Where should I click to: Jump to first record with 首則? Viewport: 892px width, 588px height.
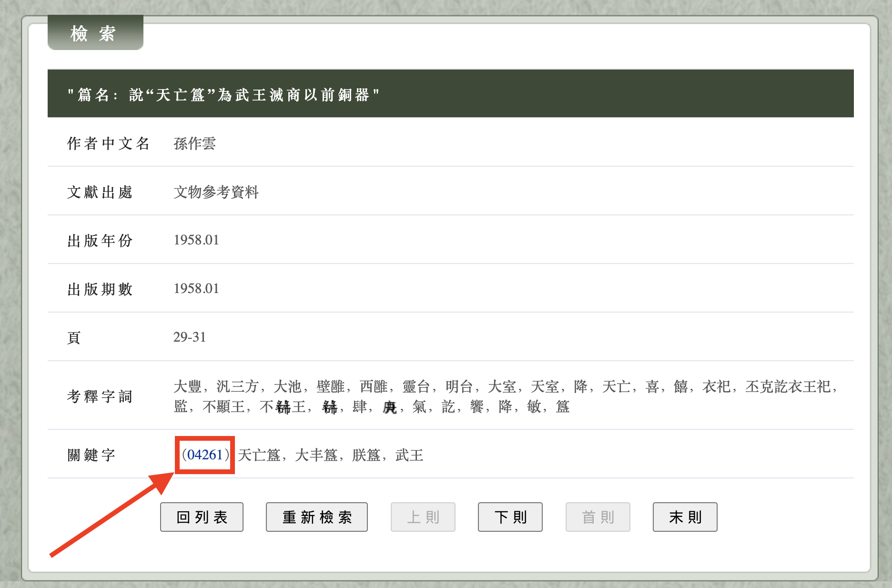click(598, 517)
